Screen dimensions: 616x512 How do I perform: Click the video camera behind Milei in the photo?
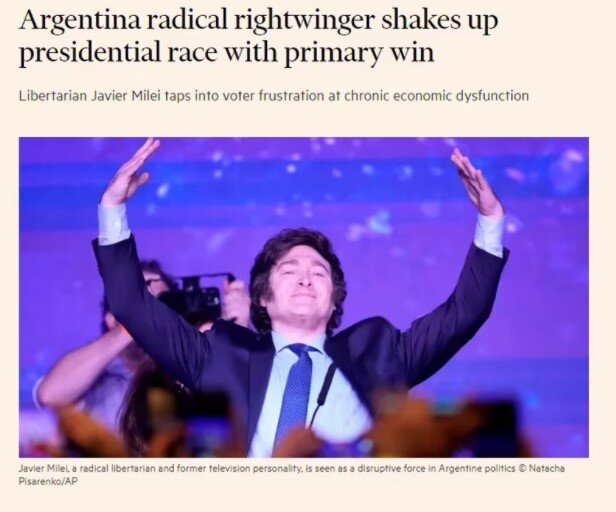coord(194,297)
